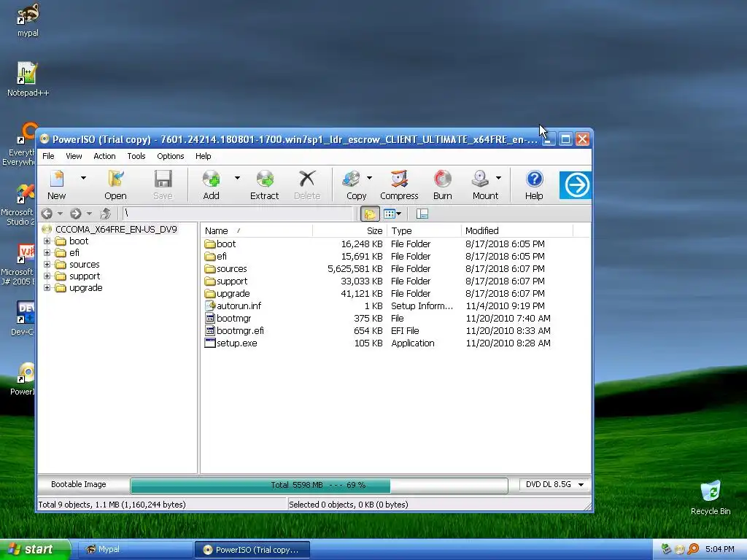Open the File menu
747x560 pixels.
pos(48,156)
